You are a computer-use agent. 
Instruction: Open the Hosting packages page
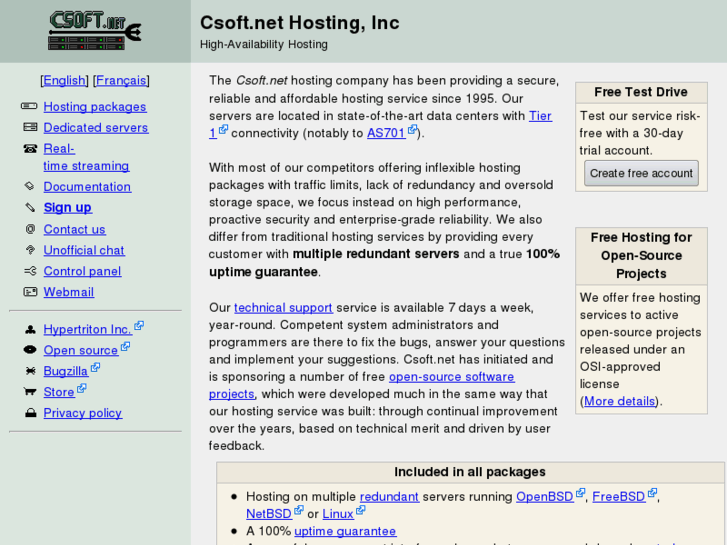[x=95, y=107]
